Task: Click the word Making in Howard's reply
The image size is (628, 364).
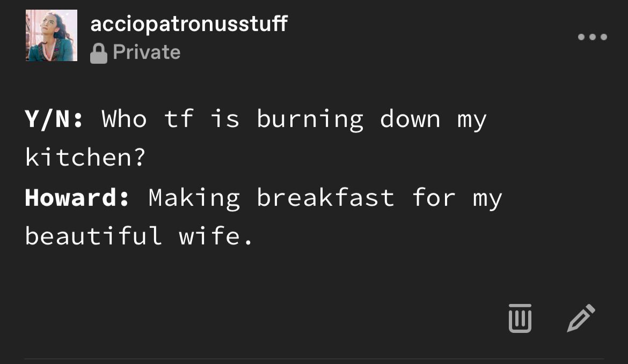Action: click(x=194, y=198)
